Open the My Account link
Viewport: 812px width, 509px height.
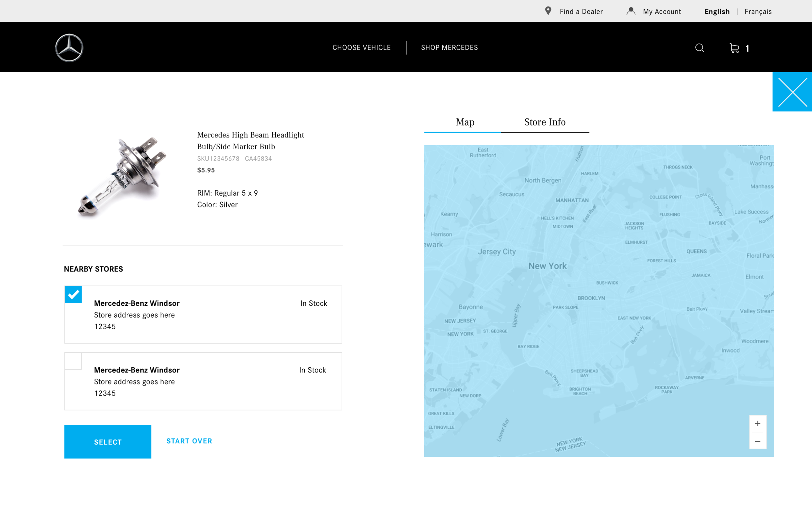pos(662,11)
